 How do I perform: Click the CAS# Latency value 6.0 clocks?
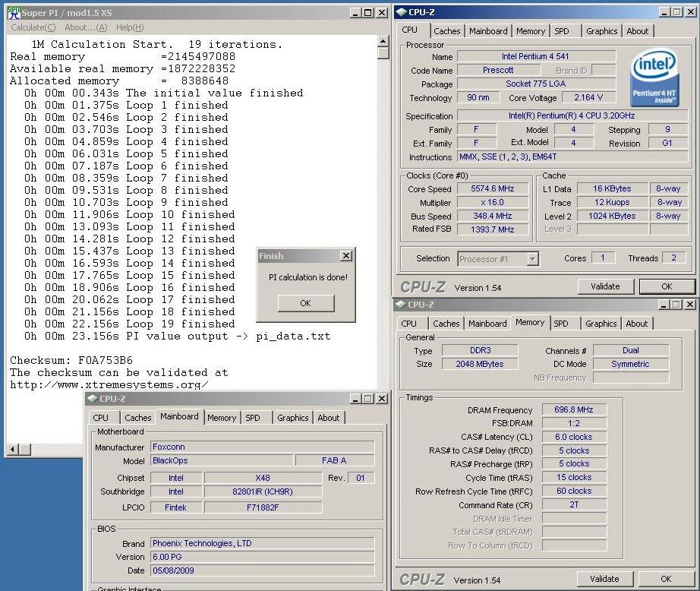click(x=574, y=437)
